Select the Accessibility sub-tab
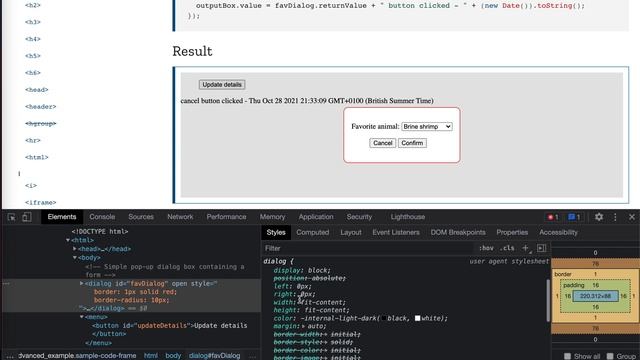This screenshot has width=640, height=360. pyautogui.click(x=558, y=233)
